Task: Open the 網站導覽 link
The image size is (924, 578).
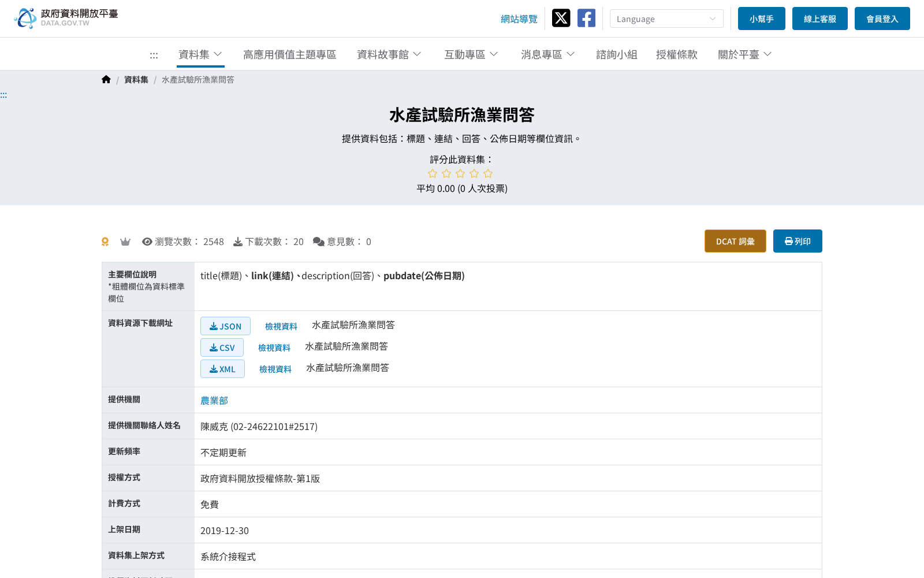Action: click(519, 19)
